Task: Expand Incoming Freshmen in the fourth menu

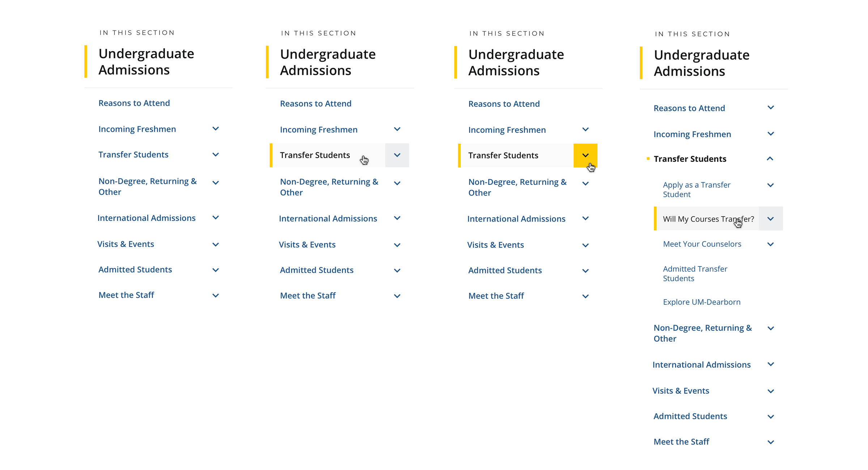Action: (771, 134)
